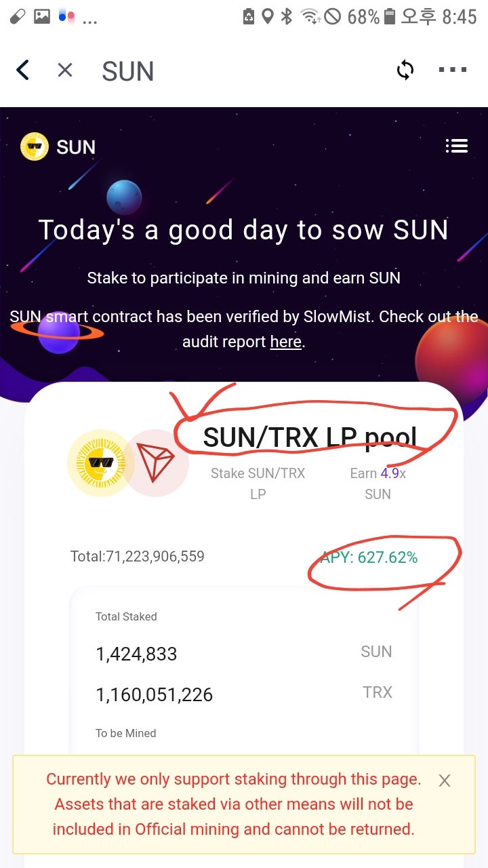This screenshot has height=868, width=488.
Task: Select the SUN/TRX LP pool title
Action: click(310, 438)
